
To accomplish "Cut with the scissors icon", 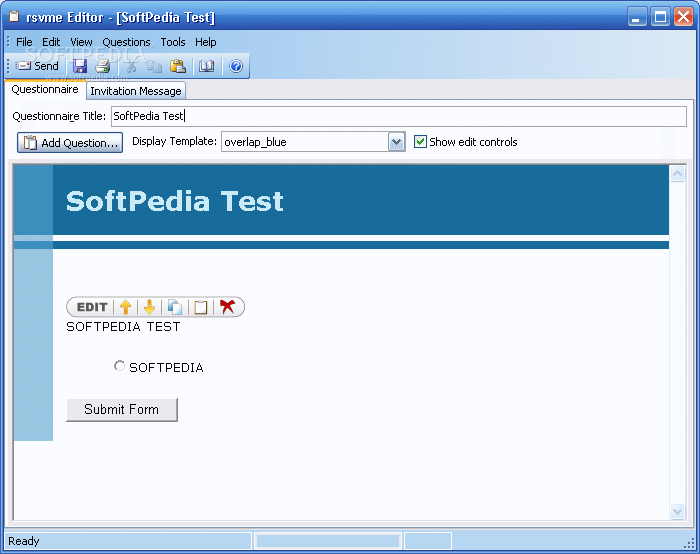I will click(x=131, y=66).
